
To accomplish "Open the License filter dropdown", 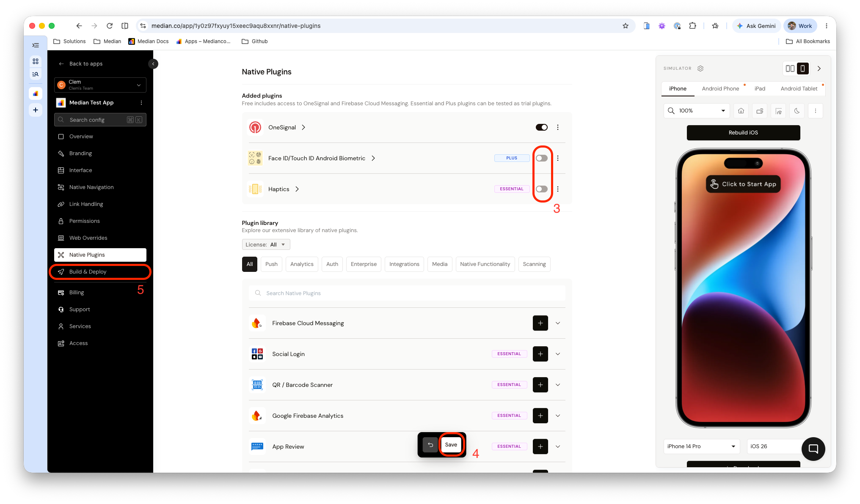I will coord(266,244).
